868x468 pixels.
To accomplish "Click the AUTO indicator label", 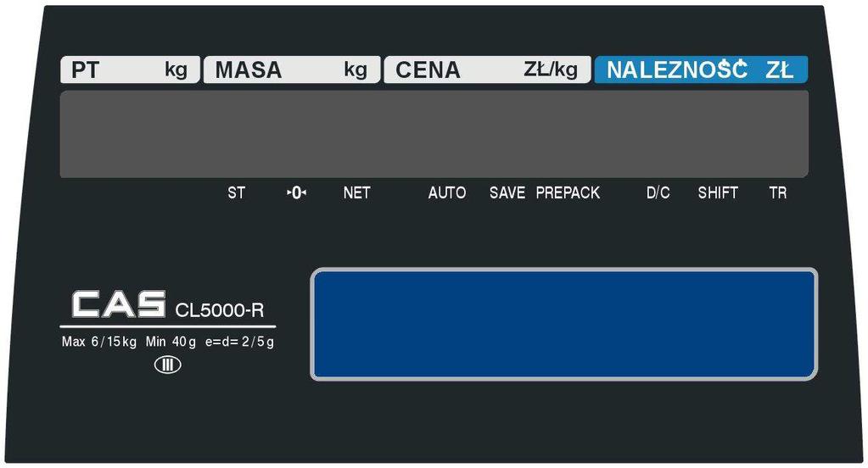I will pyautogui.click(x=447, y=192).
